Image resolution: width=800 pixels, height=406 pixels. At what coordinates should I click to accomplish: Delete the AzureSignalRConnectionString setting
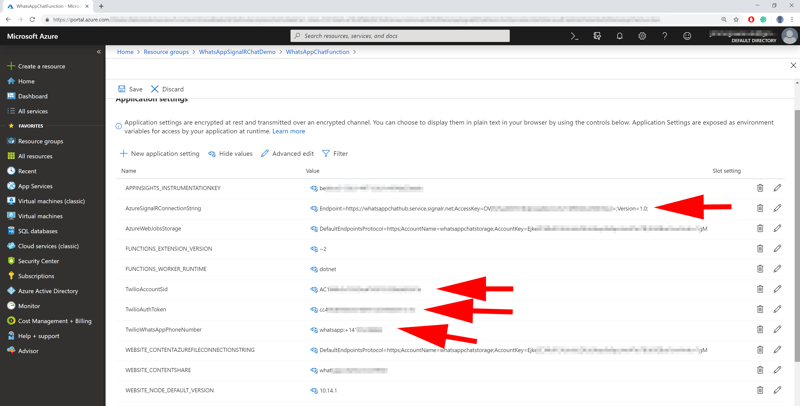(760, 208)
